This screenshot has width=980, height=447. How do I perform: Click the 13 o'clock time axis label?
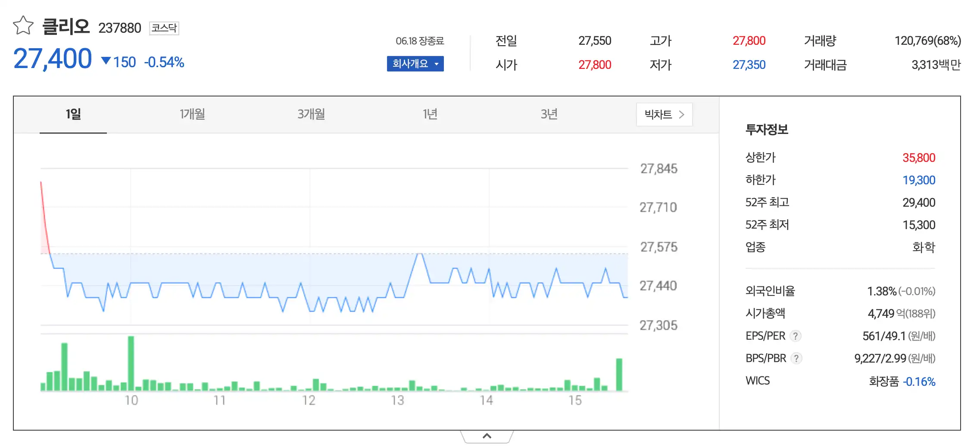(x=397, y=400)
